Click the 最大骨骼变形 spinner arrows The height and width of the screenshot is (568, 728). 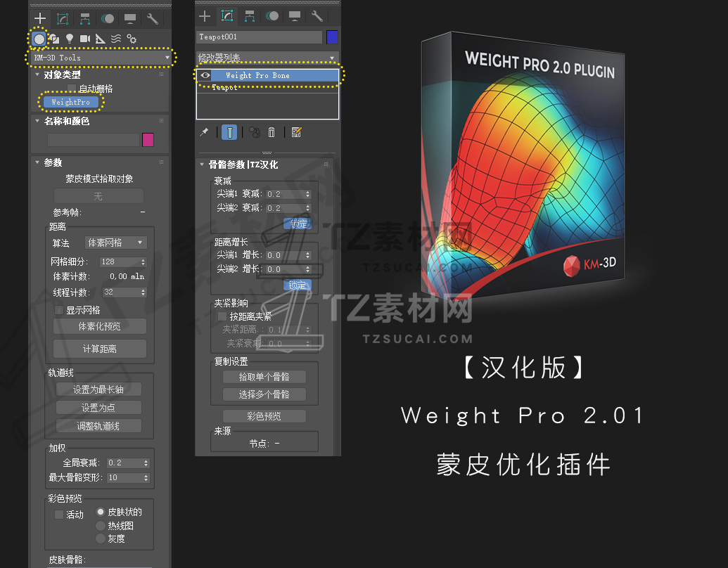[146, 478]
